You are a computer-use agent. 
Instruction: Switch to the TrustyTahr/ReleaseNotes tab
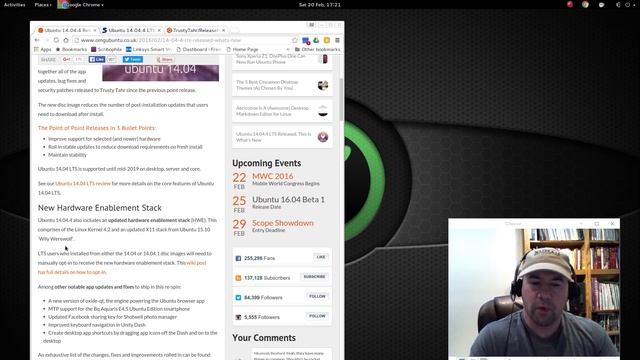coord(196,30)
